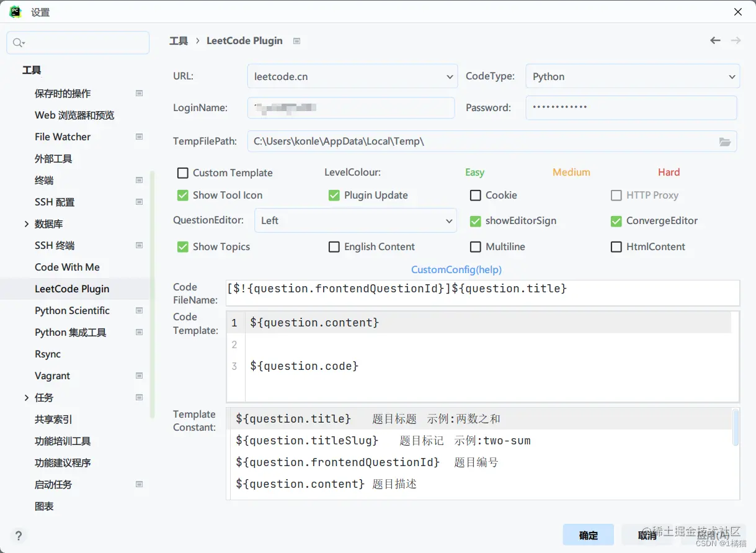Image resolution: width=756 pixels, height=553 pixels.
Task: Enable English Content checkbox
Action: pyautogui.click(x=334, y=246)
